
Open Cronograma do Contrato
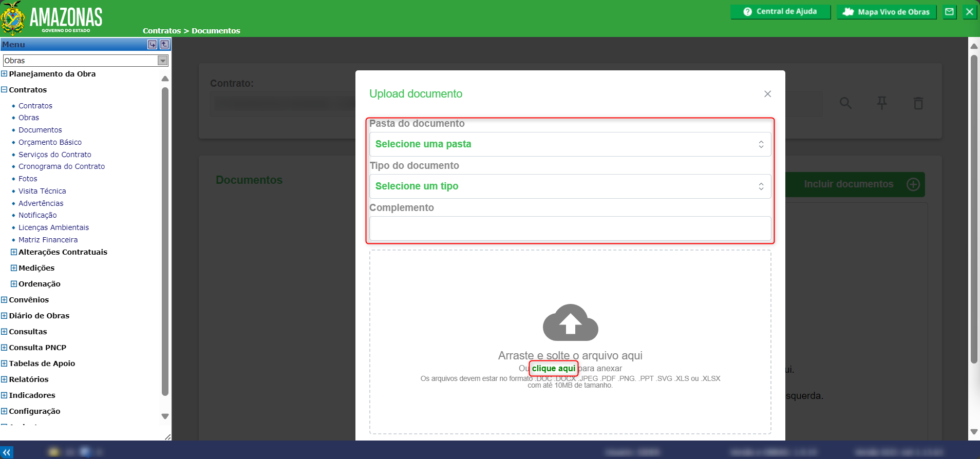[x=62, y=166]
